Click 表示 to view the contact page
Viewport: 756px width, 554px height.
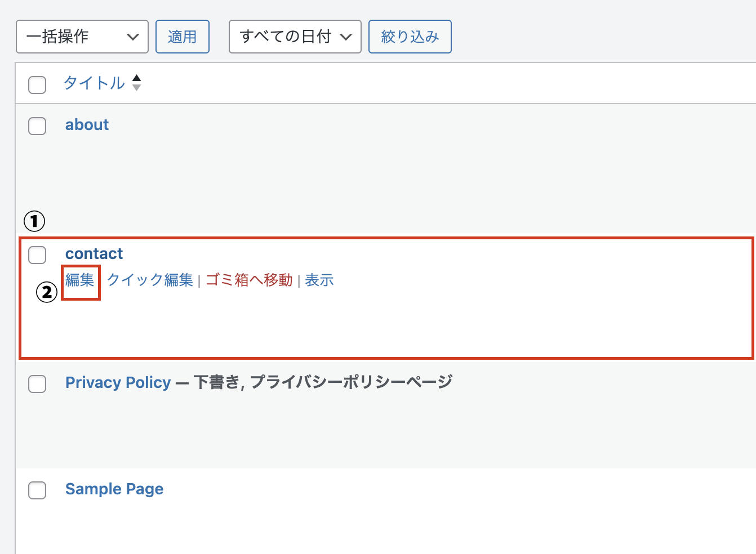(319, 280)
